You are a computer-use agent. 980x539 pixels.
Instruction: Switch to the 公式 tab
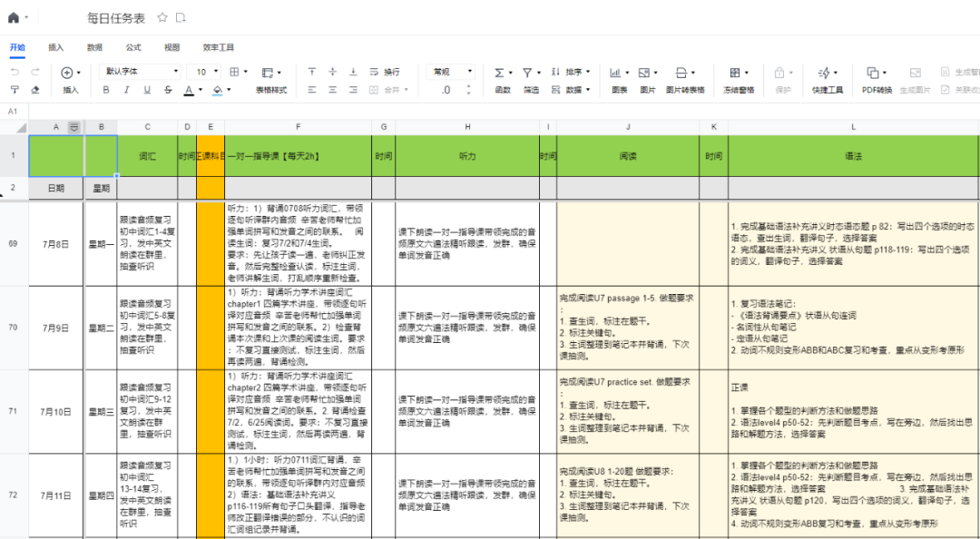133,47
